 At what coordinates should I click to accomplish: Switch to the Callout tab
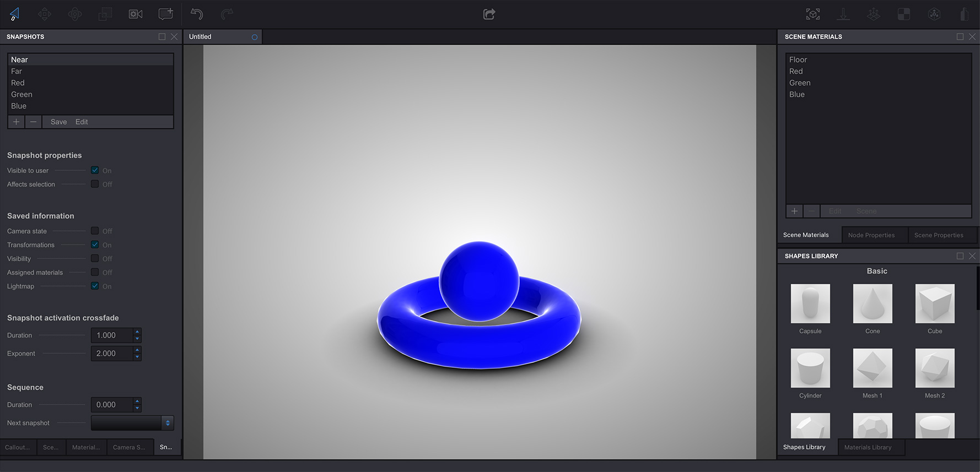tap(18, 447)
